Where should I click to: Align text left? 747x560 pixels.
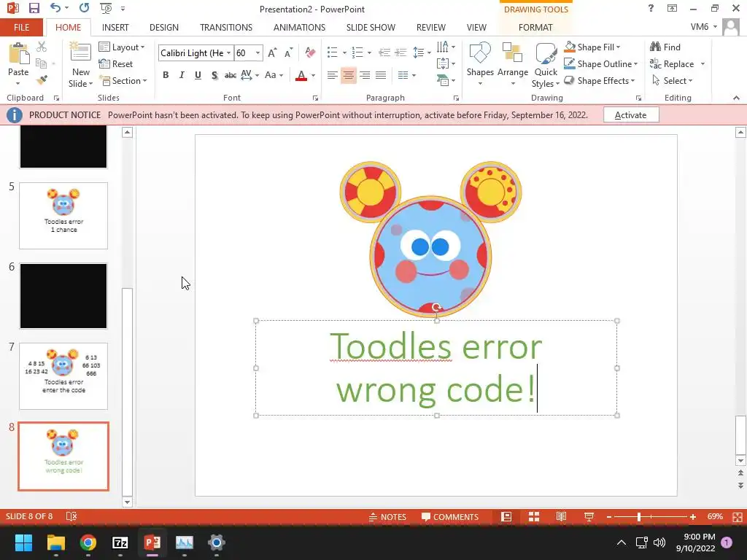point(332,75)
